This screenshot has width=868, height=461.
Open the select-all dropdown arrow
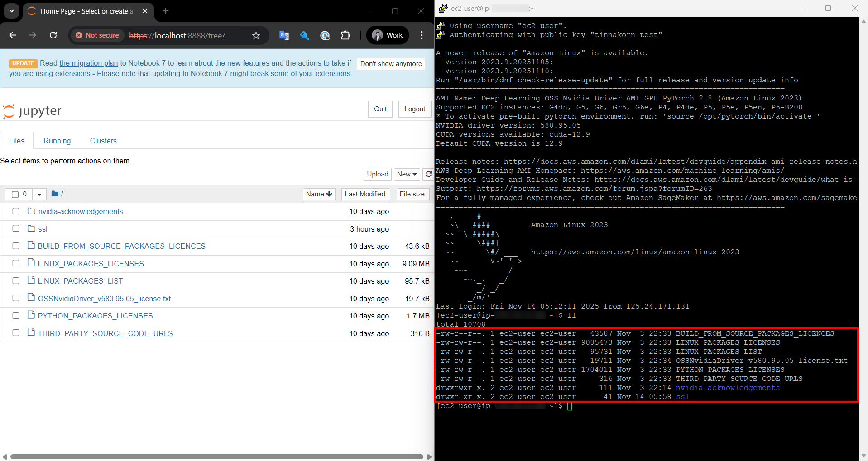pos(39,194)
